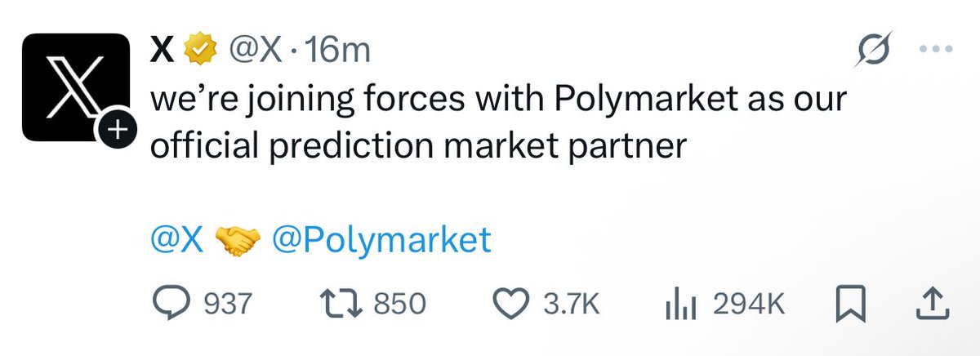Follow the @Polymarket mention link
The width and height of the screenshot is (980, 356).
pos(381,240)
